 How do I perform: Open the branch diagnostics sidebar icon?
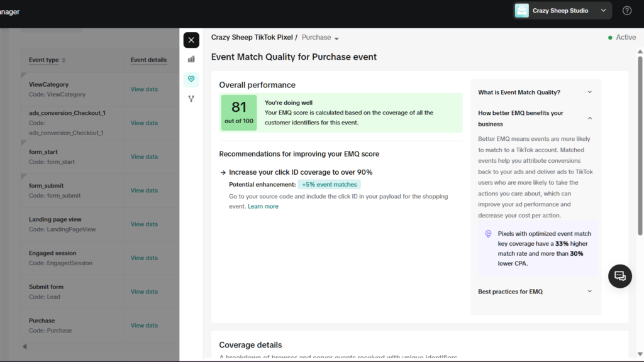pos(191,99)
